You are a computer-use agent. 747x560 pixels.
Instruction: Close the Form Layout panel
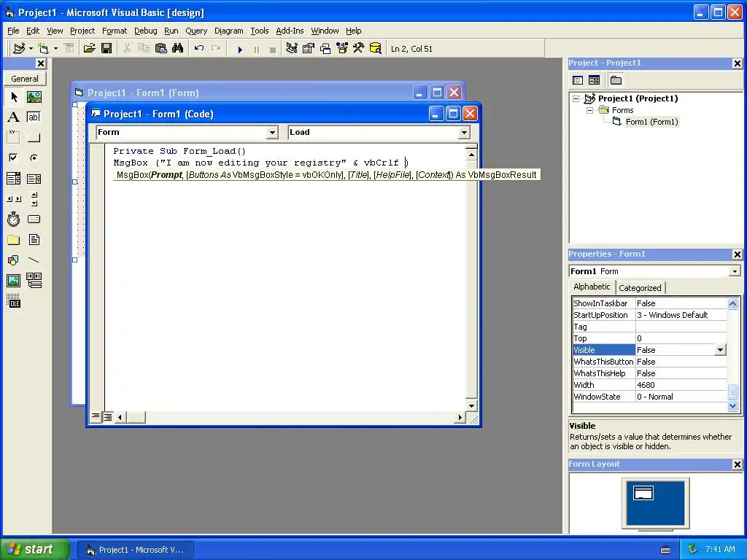tap(737, 464)
